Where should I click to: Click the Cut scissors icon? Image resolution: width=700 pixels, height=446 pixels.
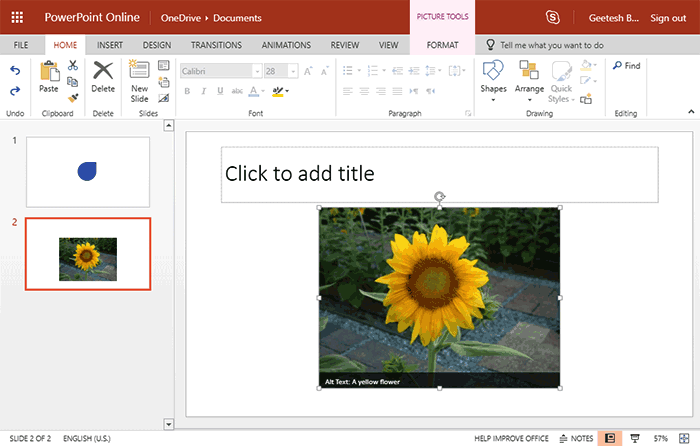click(72, 65)
